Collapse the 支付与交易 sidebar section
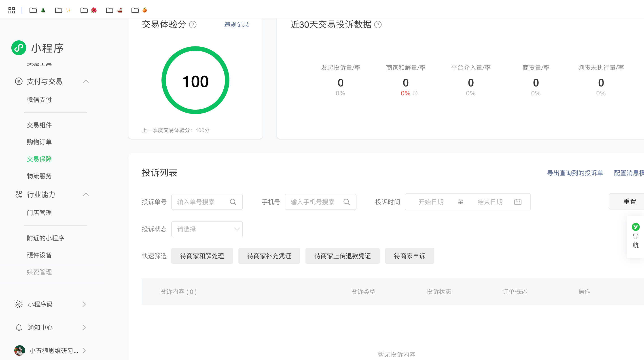The image size is (644, 360). [86, 81]
